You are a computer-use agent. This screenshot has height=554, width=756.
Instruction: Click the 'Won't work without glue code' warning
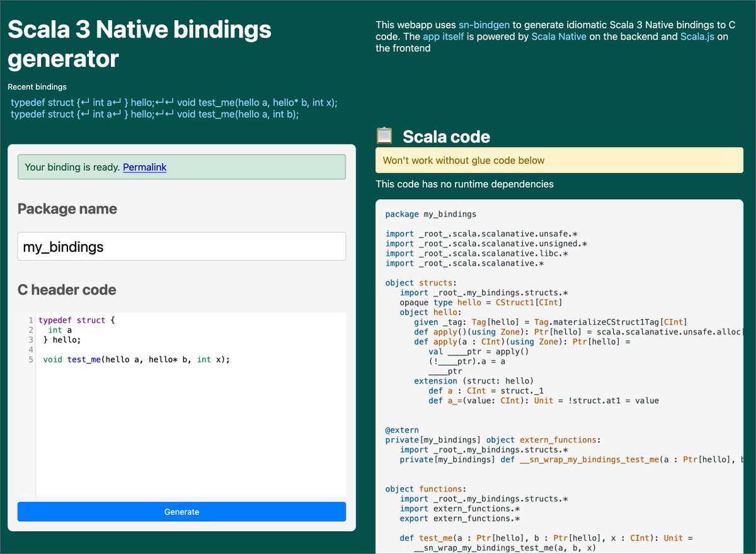[559, 161]
